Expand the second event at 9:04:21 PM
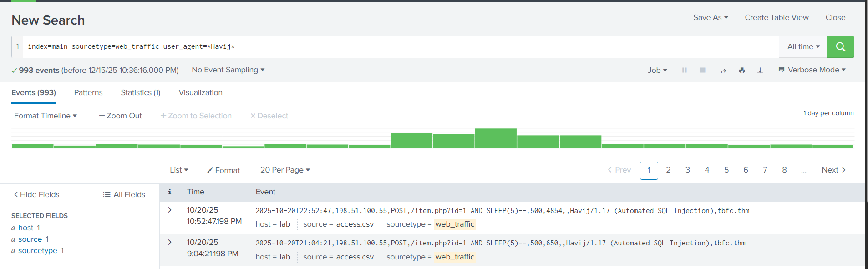 (170, 242)
